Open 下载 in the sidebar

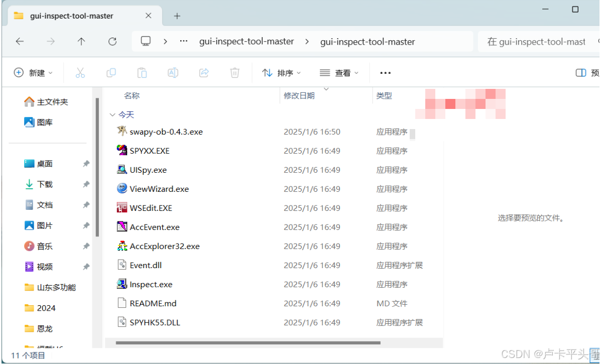38,184
